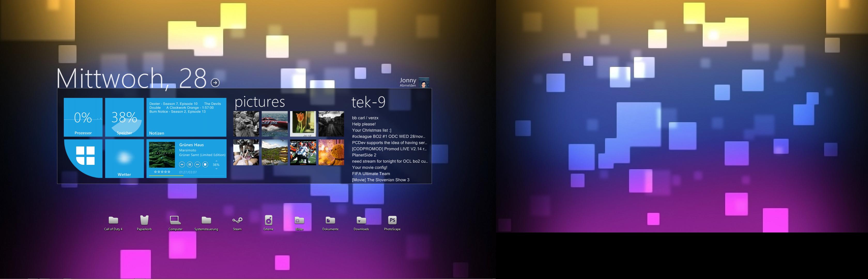Open the Papierkorb recycle bin icon

pyautogui.click(x=144, y=220)
